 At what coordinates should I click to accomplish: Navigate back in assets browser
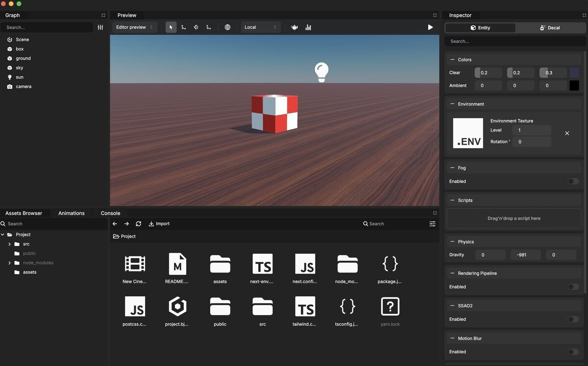(x=115, y=224)
